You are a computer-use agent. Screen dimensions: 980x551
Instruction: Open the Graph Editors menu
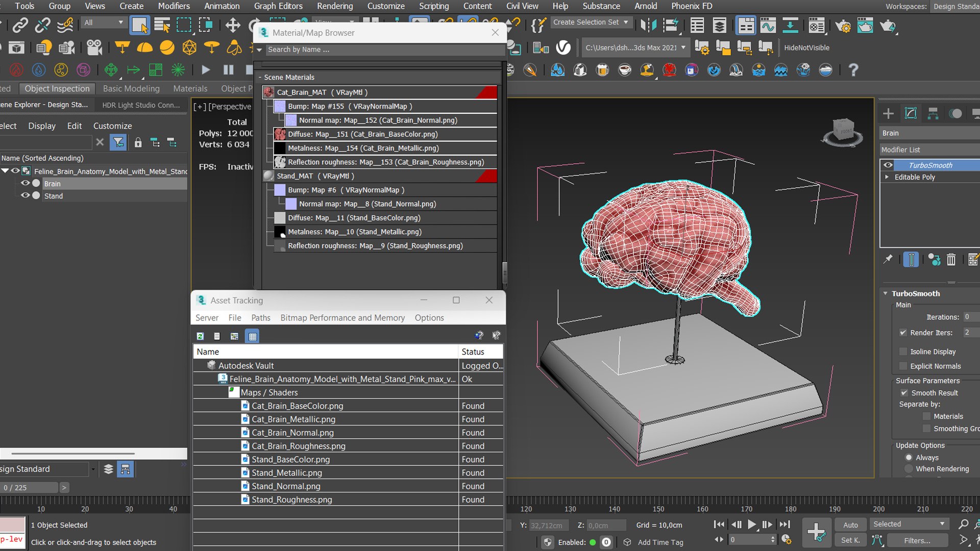pos(278,6)
